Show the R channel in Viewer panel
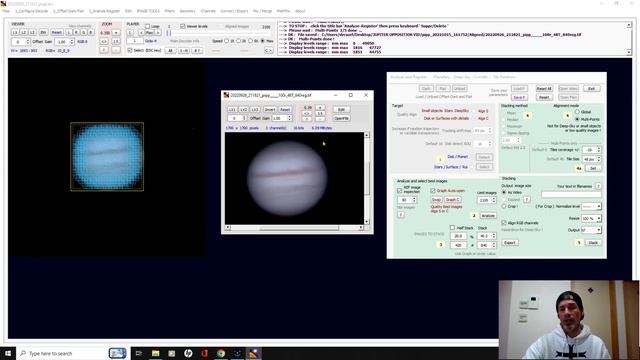Viewport: 640px width, 360px height. pos(76,32)
